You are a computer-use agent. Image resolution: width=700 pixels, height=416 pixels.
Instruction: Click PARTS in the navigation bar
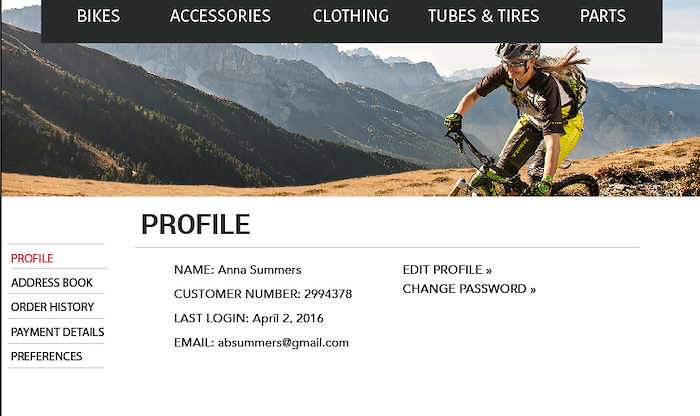click(x=603, y=16)
